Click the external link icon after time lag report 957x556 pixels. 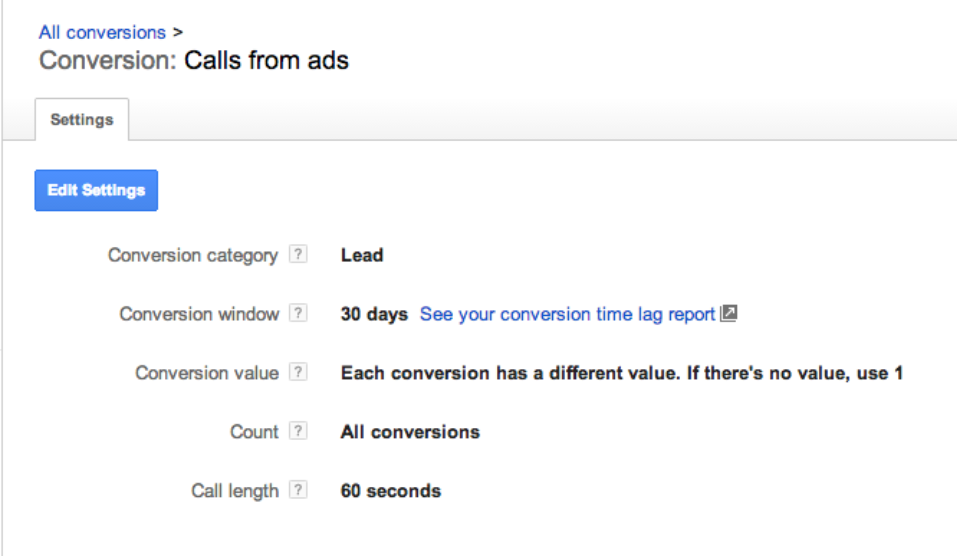click(729, 314)
